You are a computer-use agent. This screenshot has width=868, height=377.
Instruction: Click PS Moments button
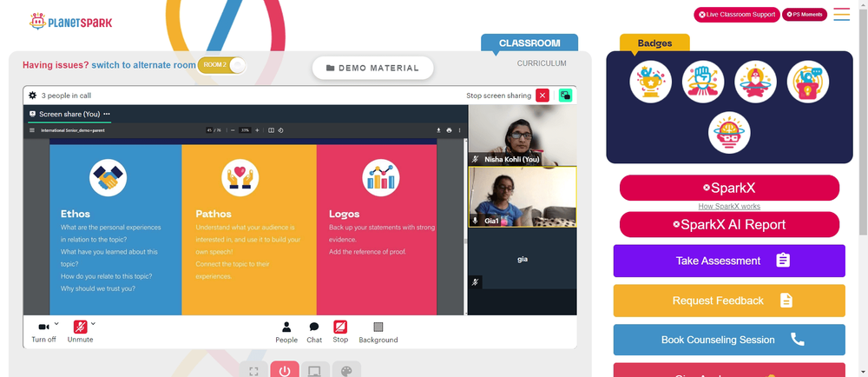tap(805, 15)
